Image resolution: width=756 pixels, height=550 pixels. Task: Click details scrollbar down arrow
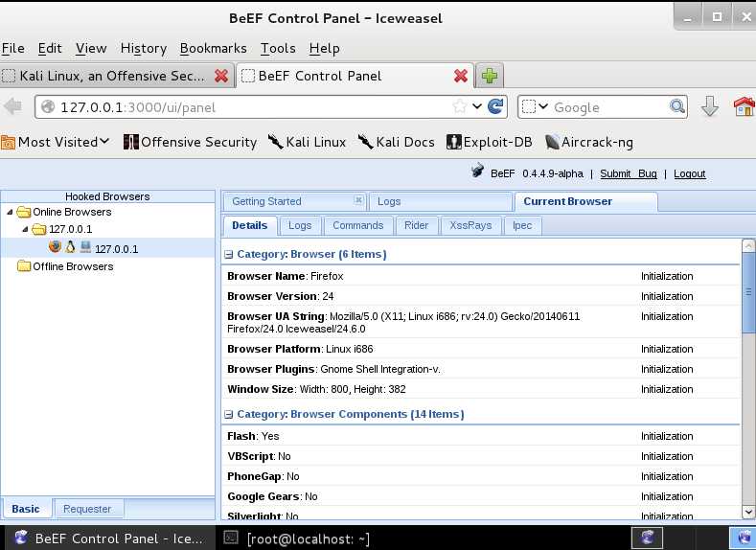click(x=748, y=512)
